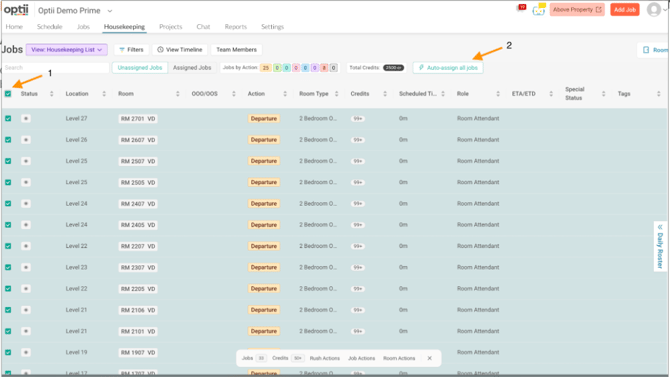Click the status icon for RM 2505
Screen dimensions: 670x377
(26, 183)
